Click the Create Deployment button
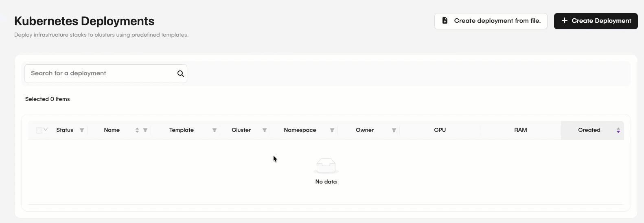The width and height of the screenshot is (644, 223). click(x=596, y=21)
